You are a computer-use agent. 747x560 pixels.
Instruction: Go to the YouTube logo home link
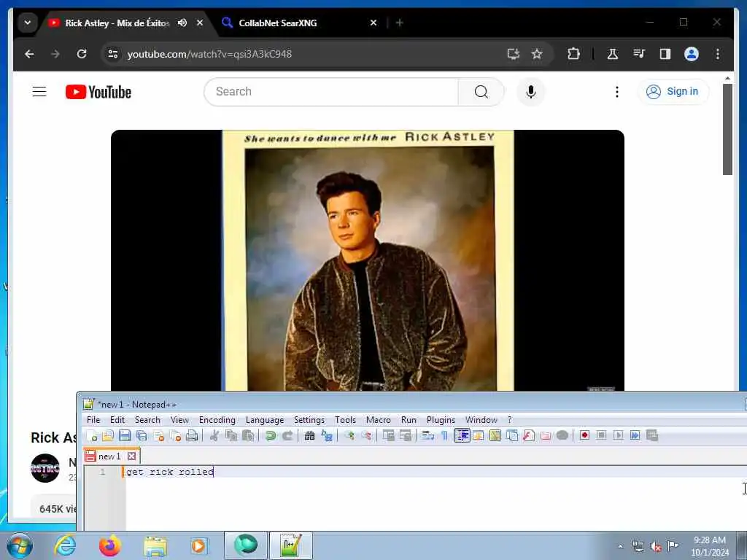98,92
